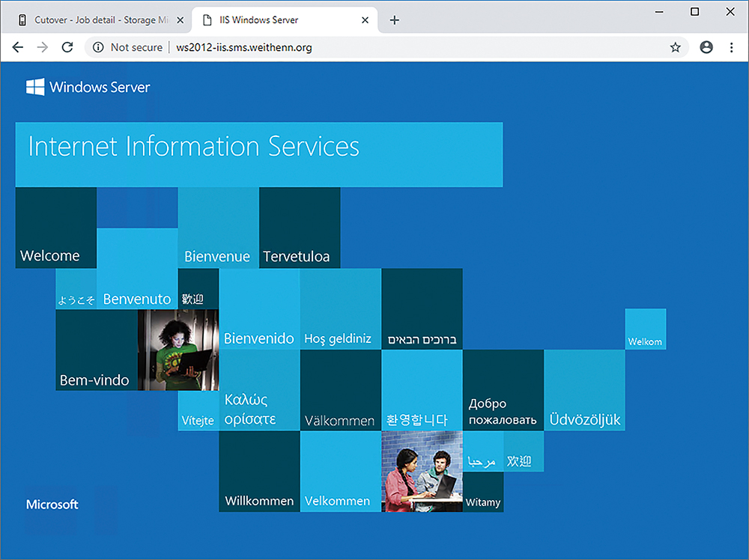Close the Cutover Job detail tab
749x560 pixels.
(x=180, y=20)
